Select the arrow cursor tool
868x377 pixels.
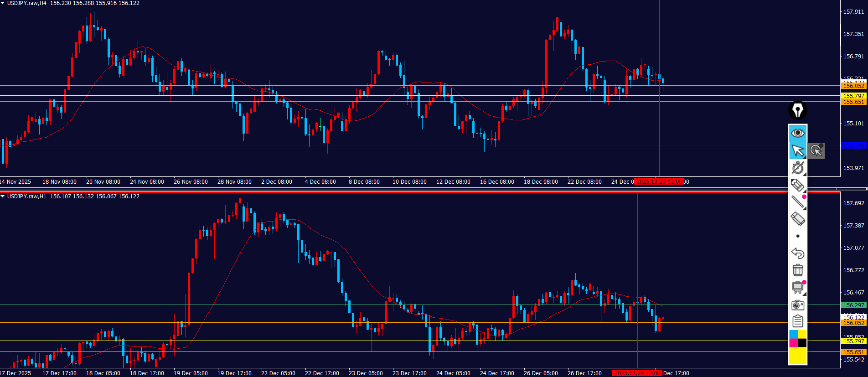797,150
